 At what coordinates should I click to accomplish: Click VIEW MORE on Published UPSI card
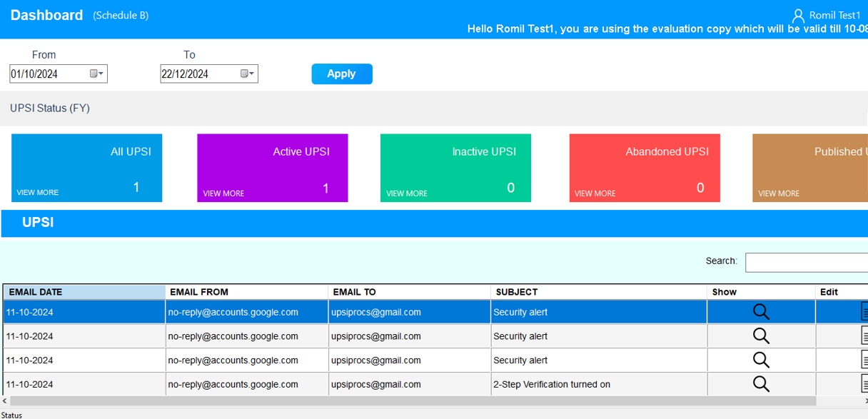[779, 193]
